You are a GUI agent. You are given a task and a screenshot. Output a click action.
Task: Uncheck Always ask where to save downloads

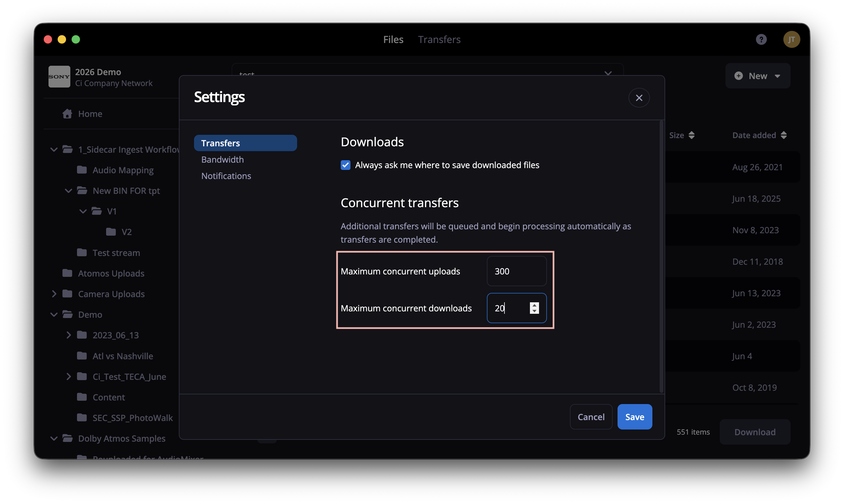click(345, 165)
